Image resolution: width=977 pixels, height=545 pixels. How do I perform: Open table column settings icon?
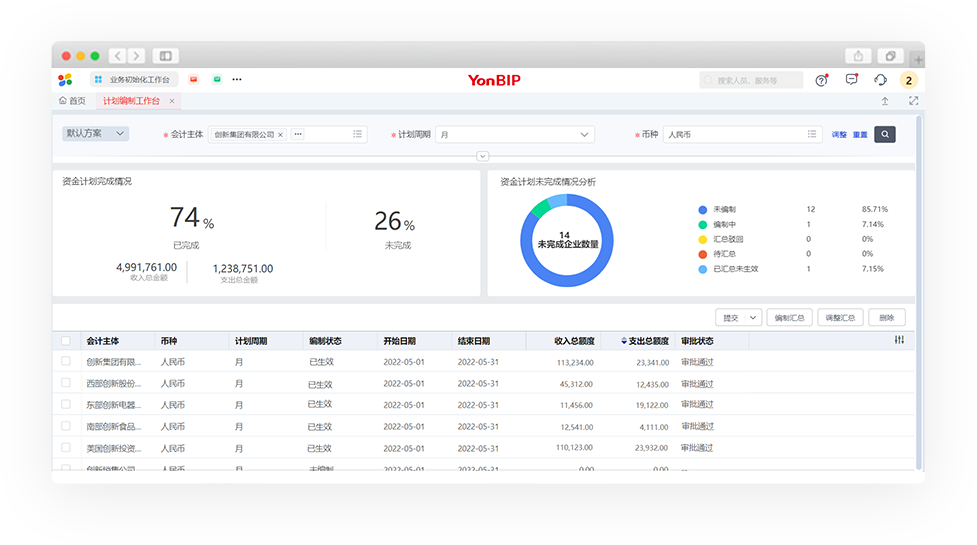point(899,340)
